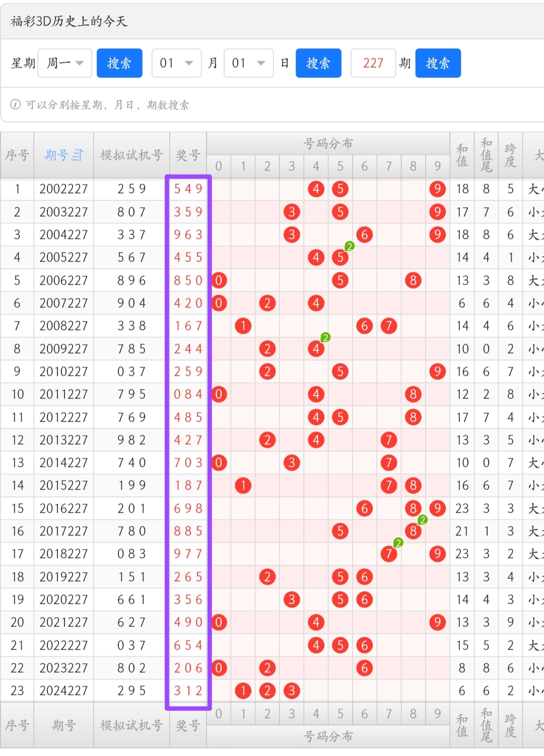Select period 2016227 in the table
This screenshot has width=544, height=756.
pos(63,508)
